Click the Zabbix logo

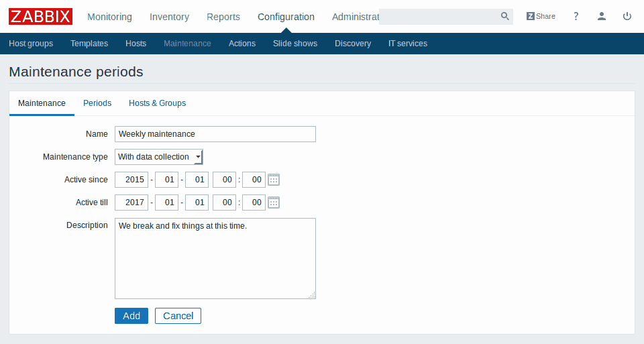pos(40,16)
